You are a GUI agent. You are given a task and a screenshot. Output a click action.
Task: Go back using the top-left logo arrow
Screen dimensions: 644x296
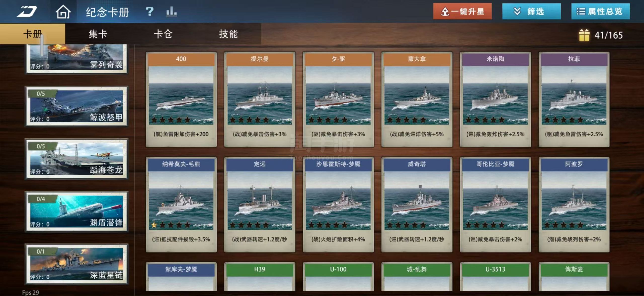[27, 12]
